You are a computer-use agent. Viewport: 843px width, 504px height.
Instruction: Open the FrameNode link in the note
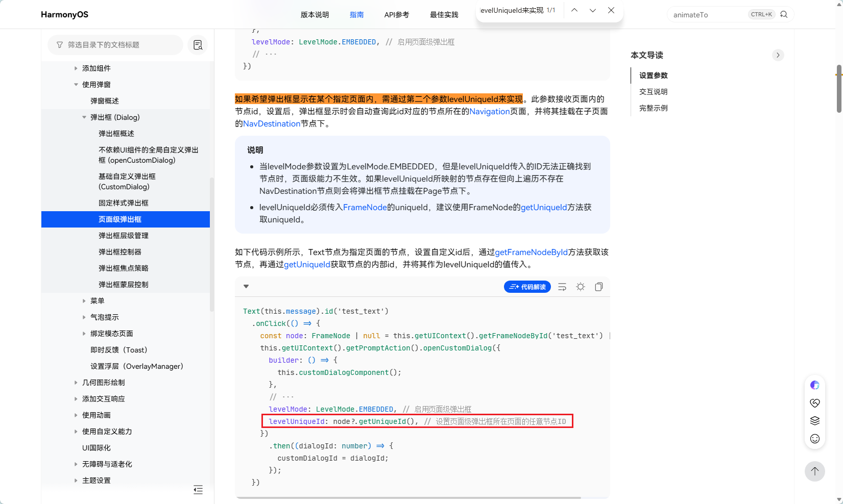pyautogui.click(x=365, y=207)
